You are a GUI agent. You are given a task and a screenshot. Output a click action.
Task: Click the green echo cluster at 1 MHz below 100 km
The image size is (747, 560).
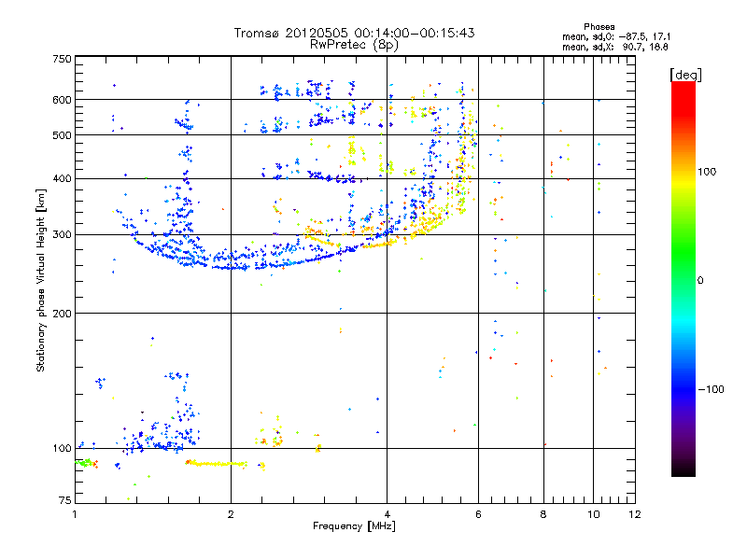pyautogui.click(x=84, y=462)
